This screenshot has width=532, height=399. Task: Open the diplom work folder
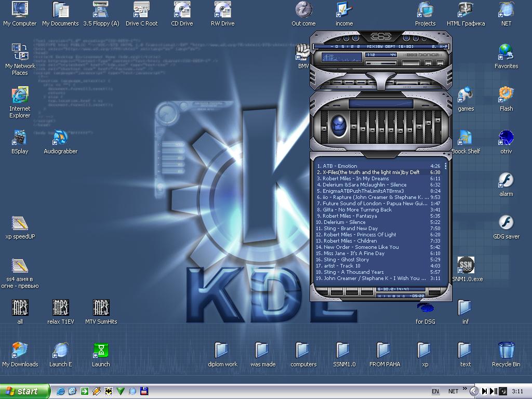point(222,355)
